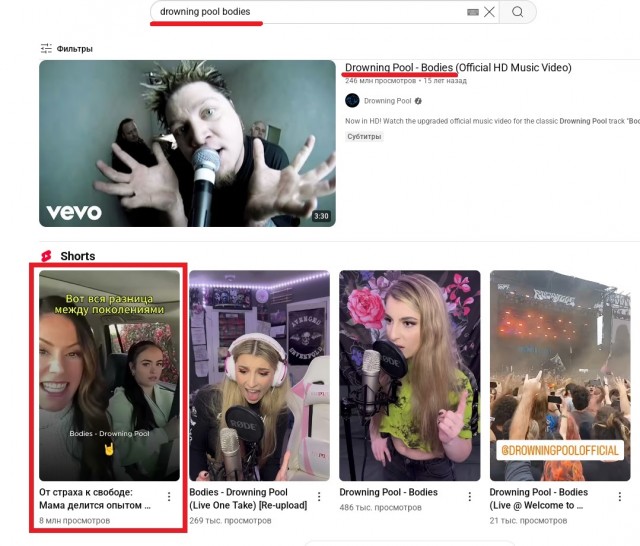Click the search magnifier button
This screenshot has height=546, width=640.
point(518,12)
